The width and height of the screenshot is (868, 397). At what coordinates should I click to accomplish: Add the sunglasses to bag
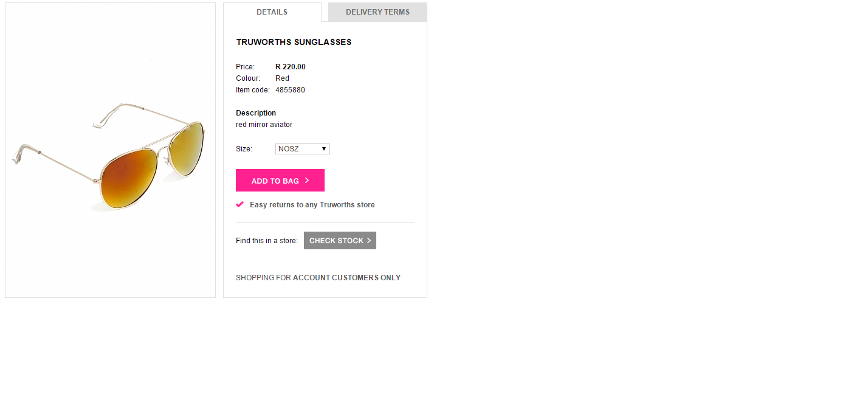coord(280,181)
